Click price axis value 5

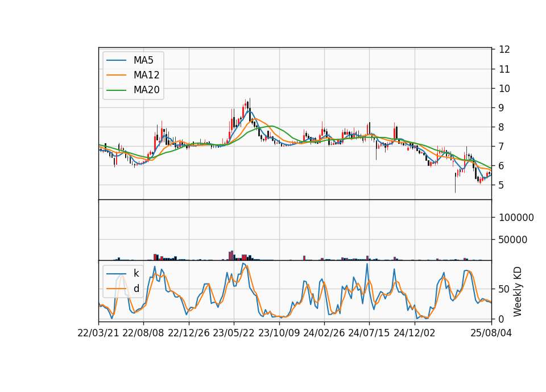pos(502,185)
